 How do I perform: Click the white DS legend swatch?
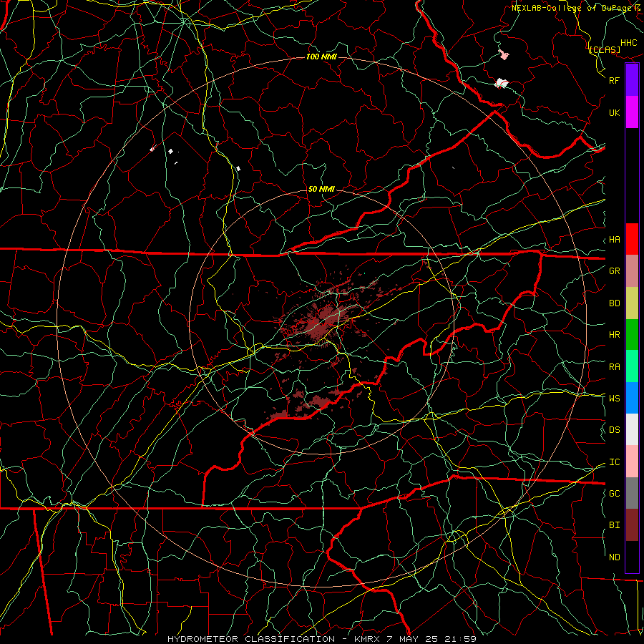pyautogui.click(x=632, y=429)
